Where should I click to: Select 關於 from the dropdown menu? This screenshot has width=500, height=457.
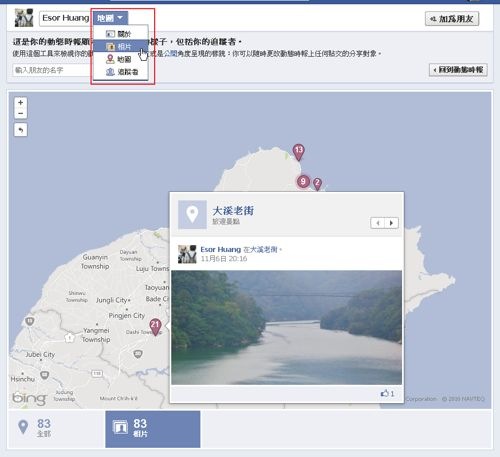(121, 34)
